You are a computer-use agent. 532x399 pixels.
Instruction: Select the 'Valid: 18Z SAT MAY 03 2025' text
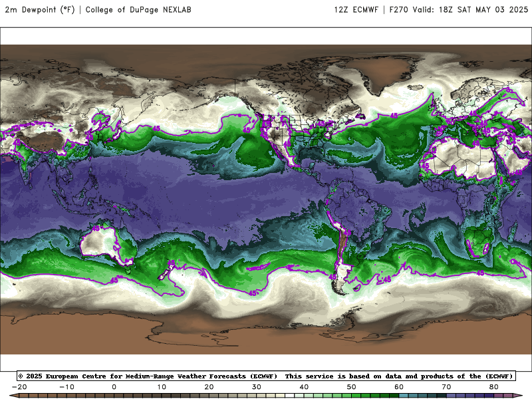click(x=470, y=9)
